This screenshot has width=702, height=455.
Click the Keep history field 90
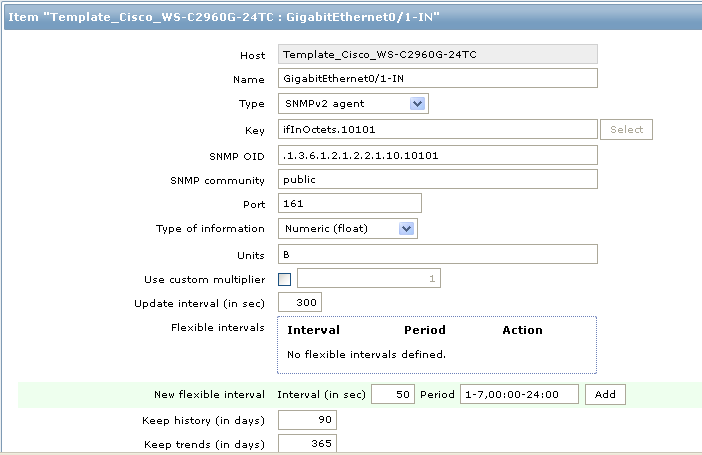tap(307, 420)
